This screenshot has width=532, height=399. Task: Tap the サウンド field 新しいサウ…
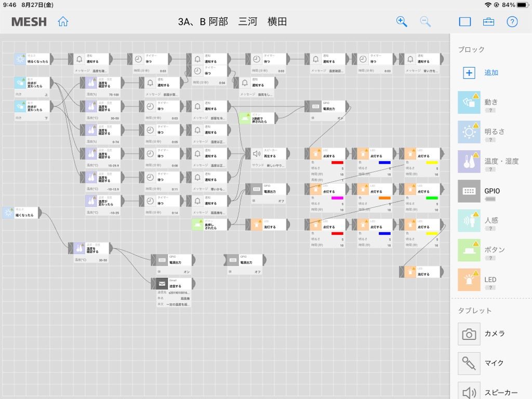tap(268, 165)
